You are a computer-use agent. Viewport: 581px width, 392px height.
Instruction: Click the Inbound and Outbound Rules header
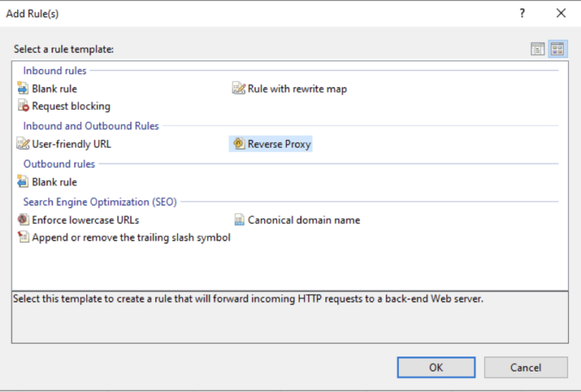(x=91, y=126)
